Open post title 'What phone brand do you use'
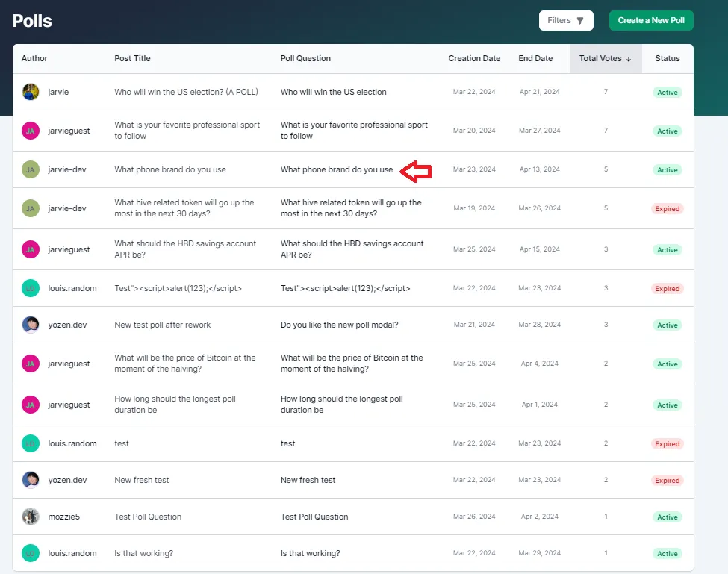The image size is (728, 574). point(170,170)
